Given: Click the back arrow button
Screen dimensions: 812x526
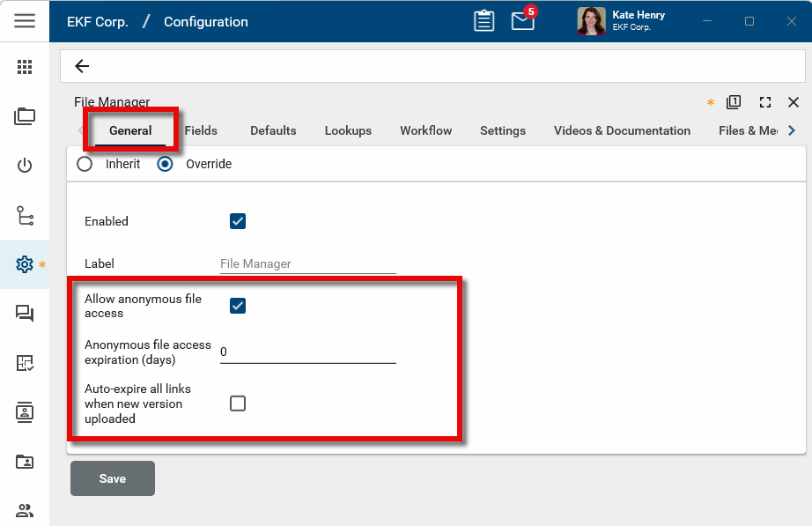Looking at the screenshot, I should 82,66.
